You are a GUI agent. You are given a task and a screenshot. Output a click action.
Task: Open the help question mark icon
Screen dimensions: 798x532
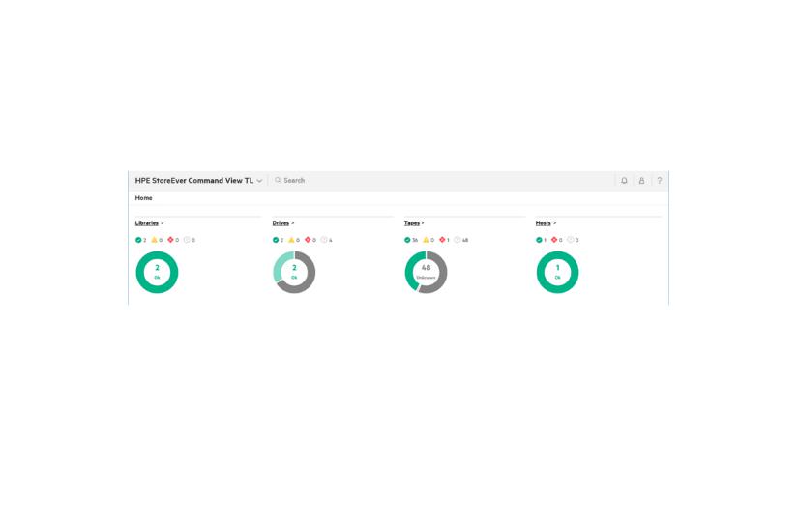tap(660, 181)
